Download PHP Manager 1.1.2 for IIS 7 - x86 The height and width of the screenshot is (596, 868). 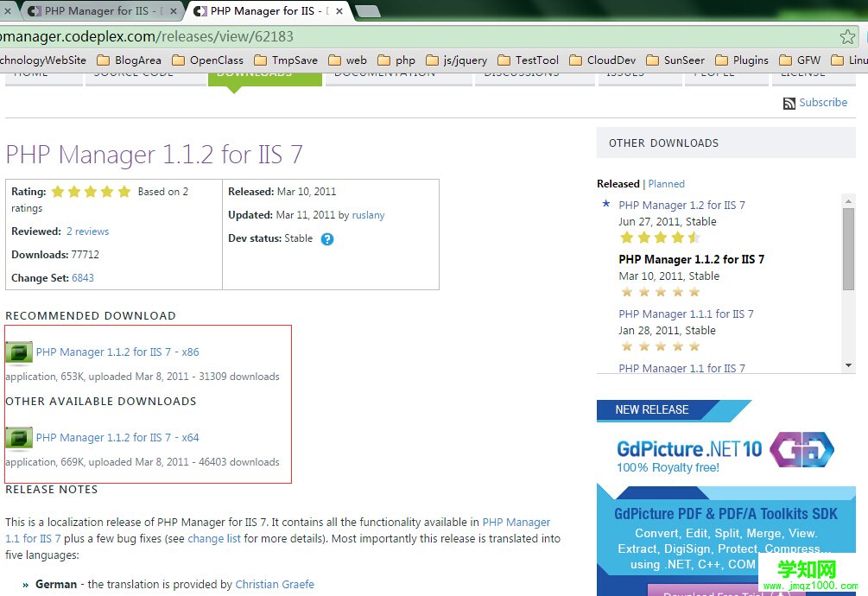tap(117, 352)
